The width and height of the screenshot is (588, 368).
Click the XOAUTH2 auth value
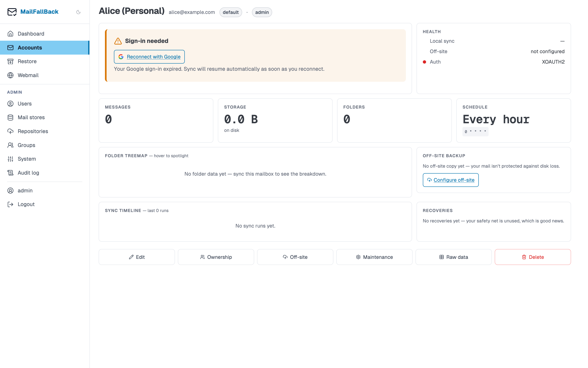tap(553, 62)
